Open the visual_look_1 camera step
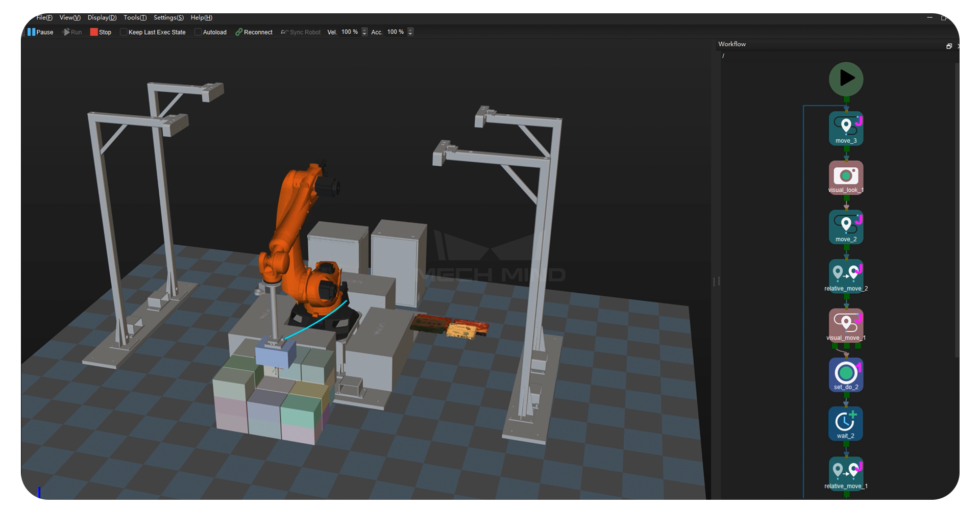Image resolution: width=980 pixels, height=511 pixels. (845, 176)
